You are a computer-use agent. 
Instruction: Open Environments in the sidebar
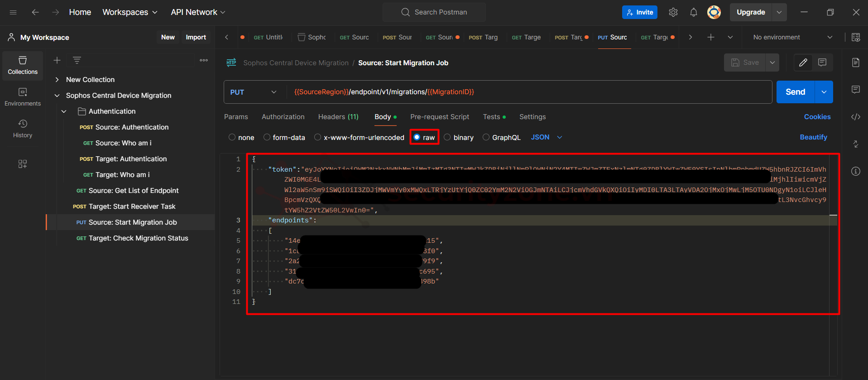23,97
